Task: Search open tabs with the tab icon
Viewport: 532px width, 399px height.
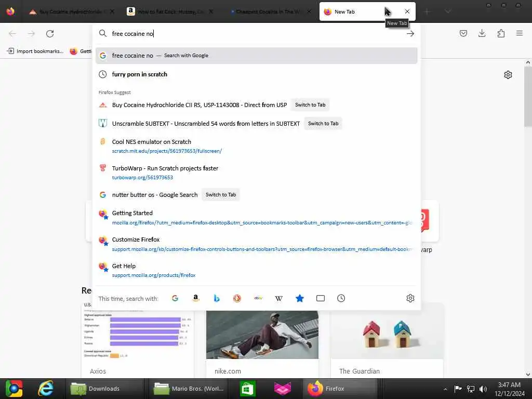Action: coord(320,298)
